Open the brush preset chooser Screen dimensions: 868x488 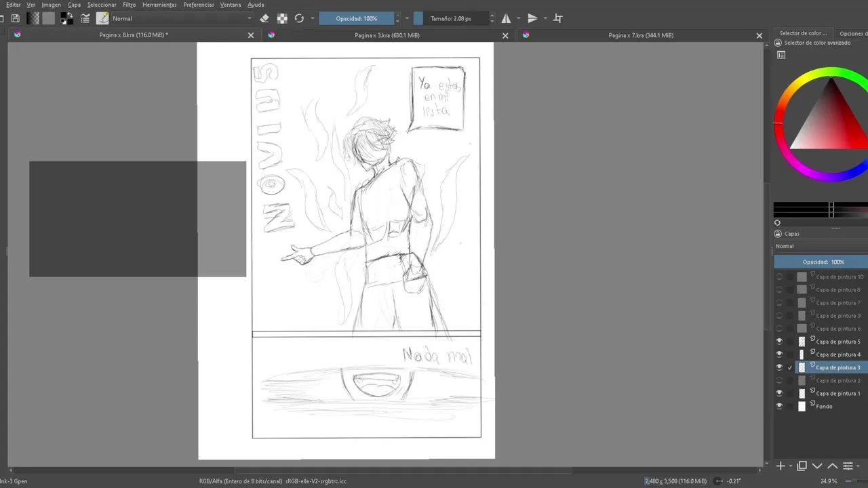[102, 18]
